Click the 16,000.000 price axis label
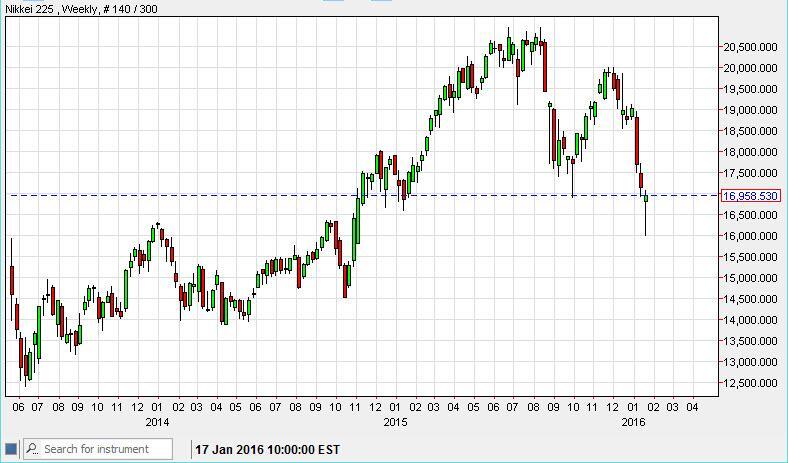This screenshot has width=788, height=463. point(751,236)
